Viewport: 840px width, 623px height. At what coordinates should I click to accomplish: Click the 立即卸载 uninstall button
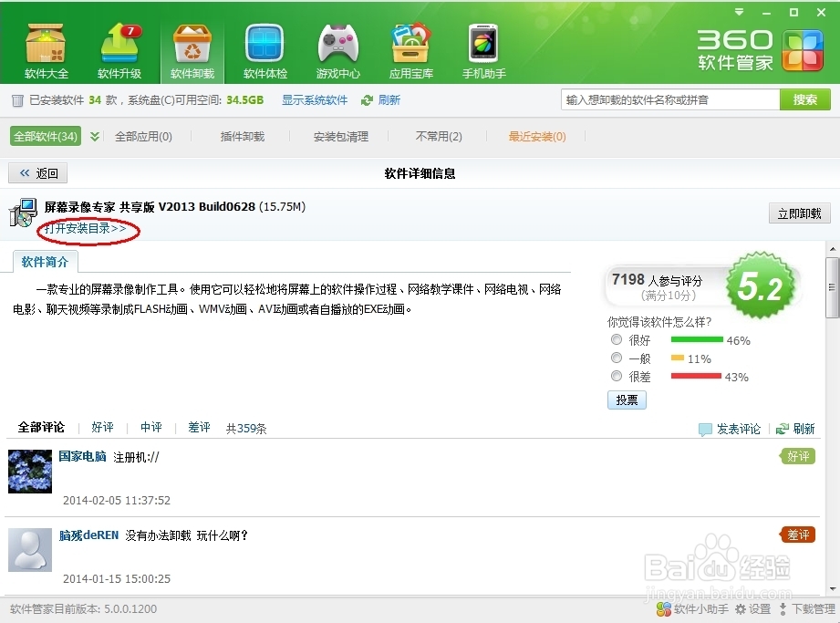799,213
